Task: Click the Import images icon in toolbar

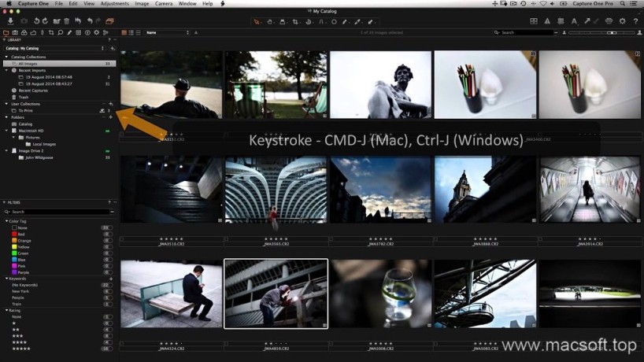Action: click(x=10, y=21)
